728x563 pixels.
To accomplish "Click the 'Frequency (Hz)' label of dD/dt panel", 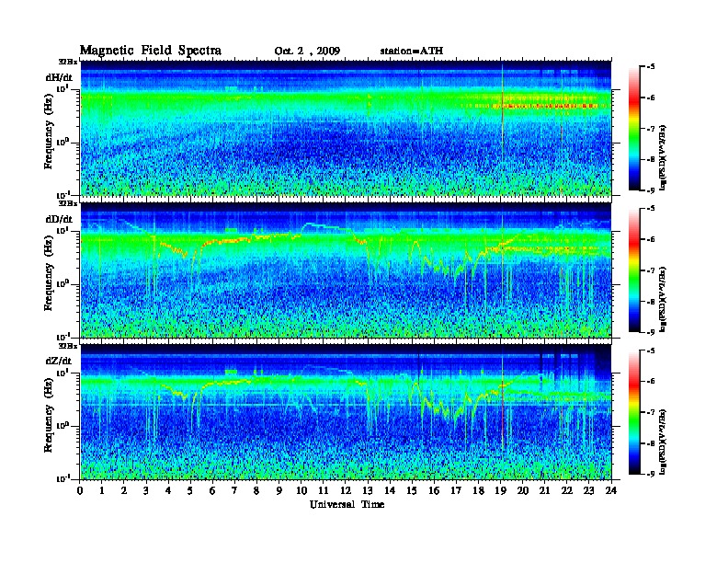I will [49, 273].
